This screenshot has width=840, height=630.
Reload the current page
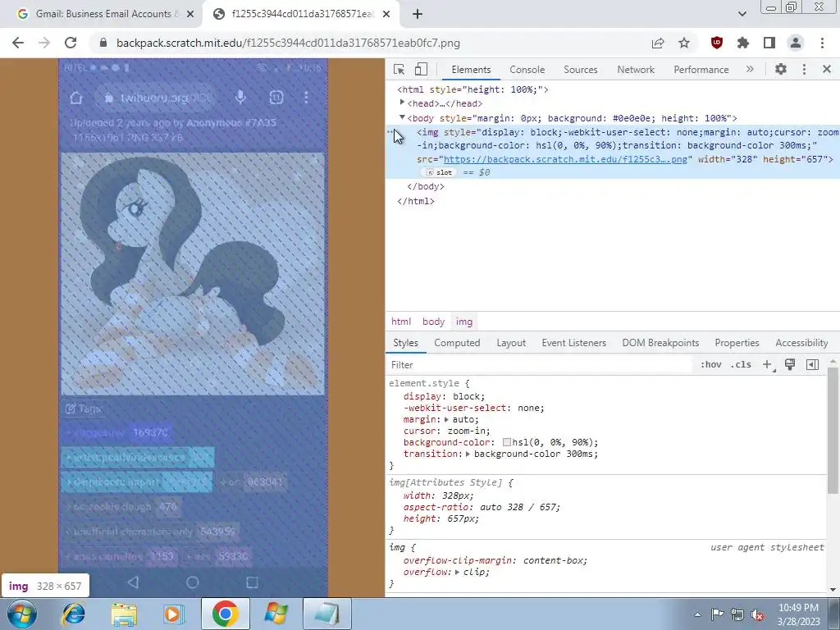tap(71, 43)
